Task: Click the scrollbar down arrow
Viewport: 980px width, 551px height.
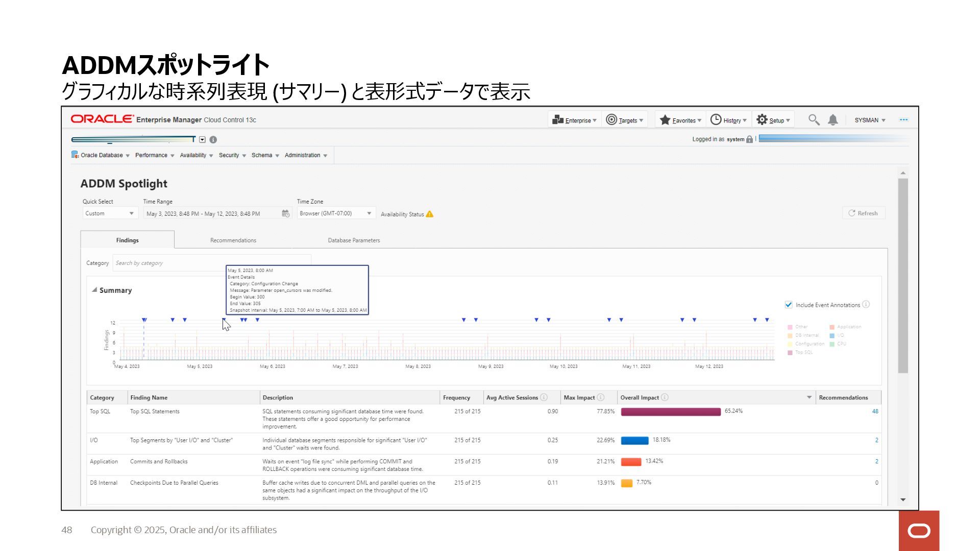Action: point(903,499)
